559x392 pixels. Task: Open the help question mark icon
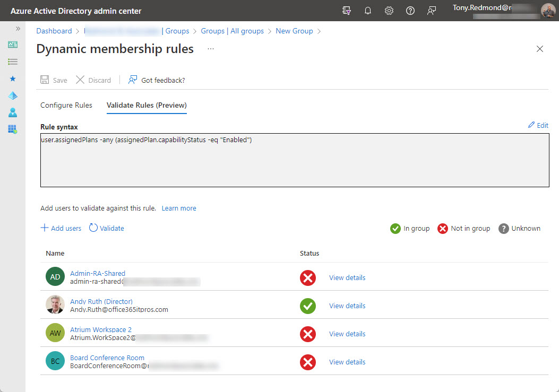point(410,11)
